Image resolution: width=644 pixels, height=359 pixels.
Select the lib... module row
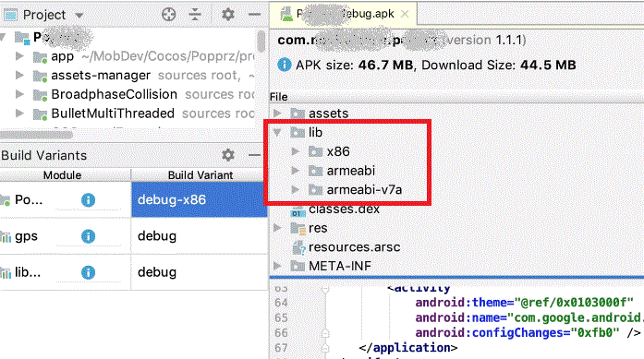[x=27, y=272]
